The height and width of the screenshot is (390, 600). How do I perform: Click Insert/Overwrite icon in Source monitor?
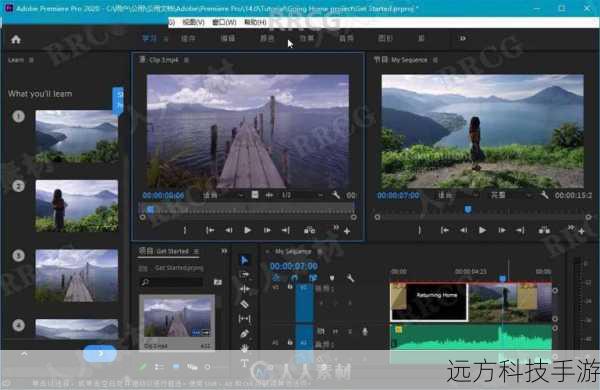pyautogui.click(x=309, y=230)
